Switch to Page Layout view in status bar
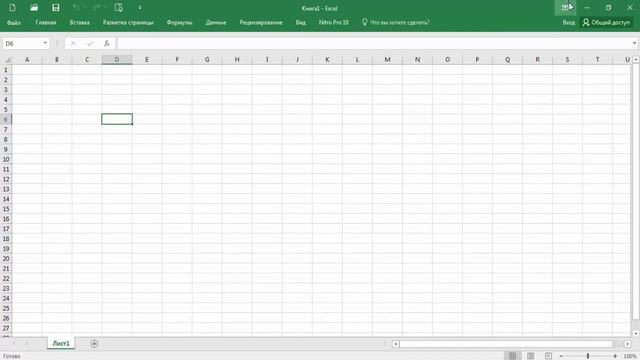Screen dimensions: 640x360 click(x=531, y=356)
